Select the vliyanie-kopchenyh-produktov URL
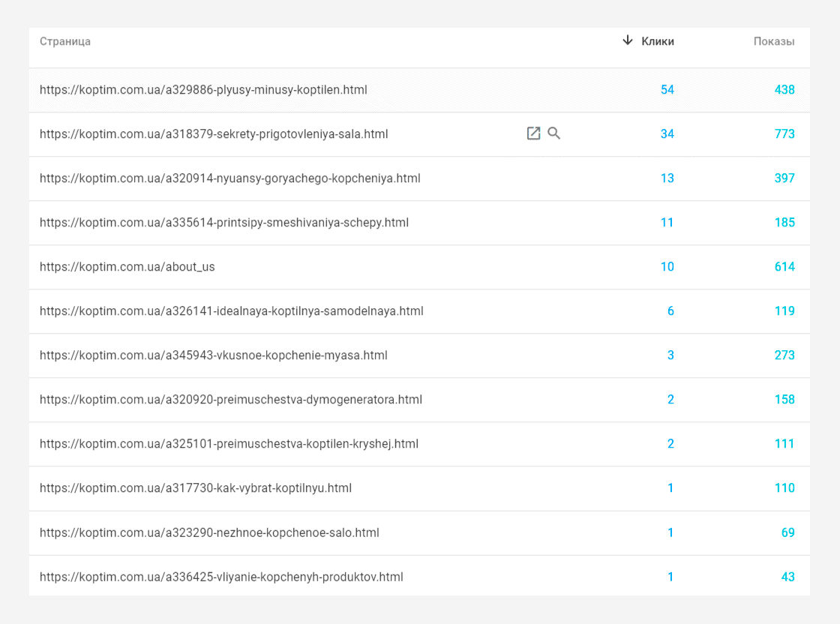This screenshot has height=624, width=840. [x=221, y=577]
